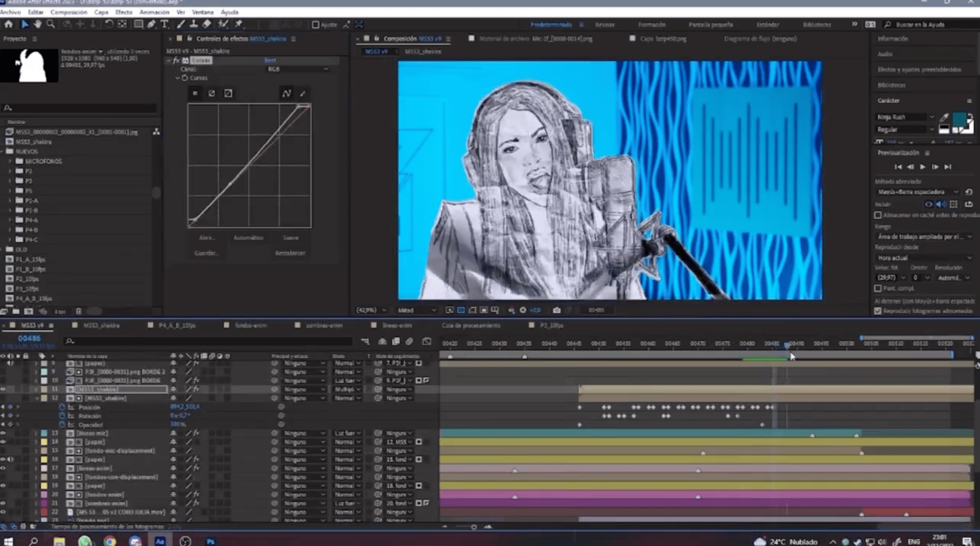This screenshot has width=980, height=546.
Task: Enable cache before playback checkbox
Action: [x=878, y=215]
